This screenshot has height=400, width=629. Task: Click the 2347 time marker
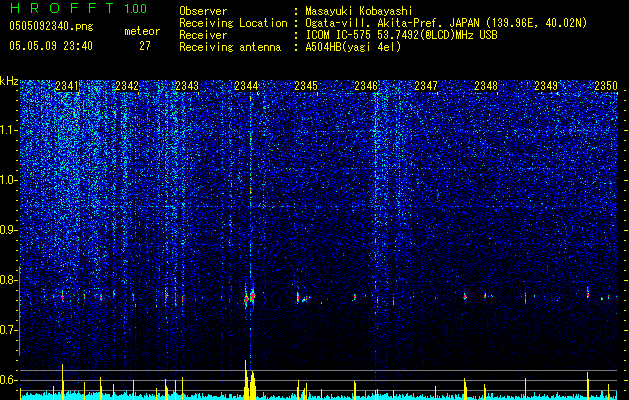426,86
